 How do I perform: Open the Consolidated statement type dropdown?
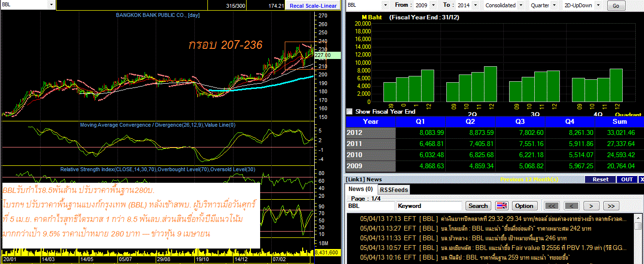pyautogui.click(x=520, y=5)
